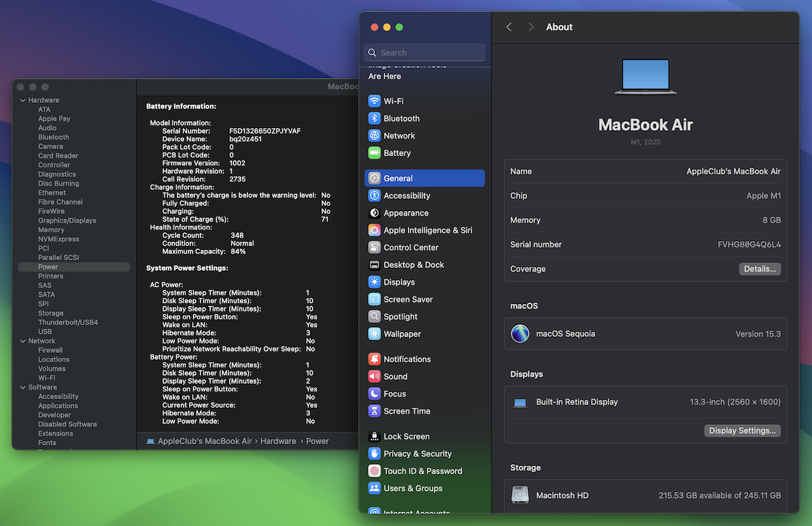Click the Coverage Details button

click(760, 269)
